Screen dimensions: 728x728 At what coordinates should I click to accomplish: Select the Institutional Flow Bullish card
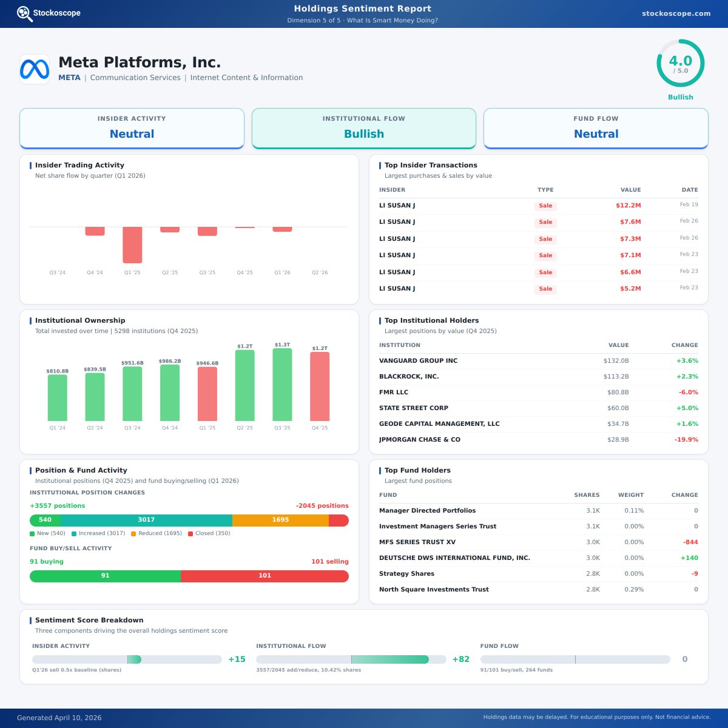coord(364,128)
